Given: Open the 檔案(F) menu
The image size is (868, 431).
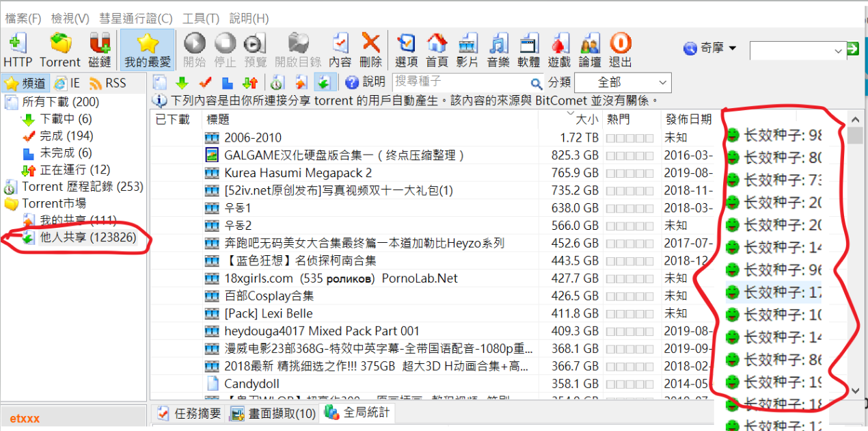Looking at the screenshot, I should pyautogui.click(x=23, y=18).
